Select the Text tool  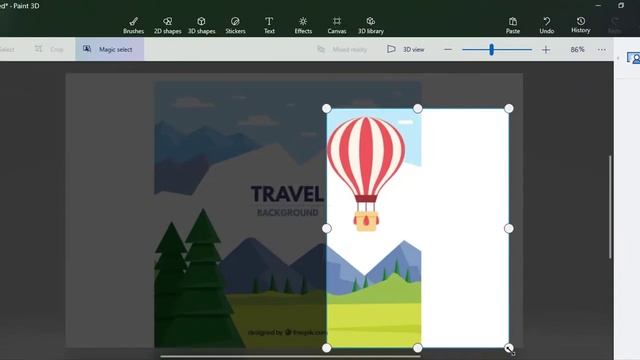pyautogui.click(x=269, y=25)
